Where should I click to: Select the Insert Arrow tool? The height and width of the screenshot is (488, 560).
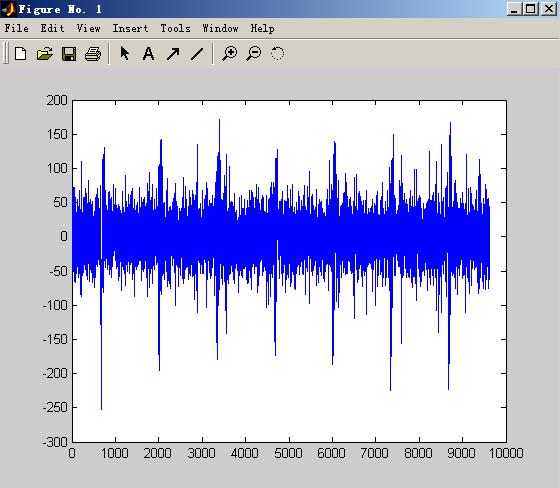[x=173, y=54]
